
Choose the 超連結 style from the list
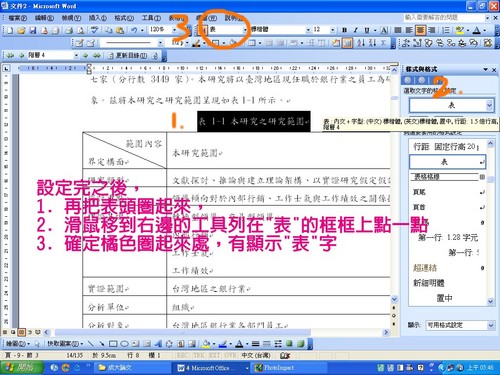coord(447,268)
